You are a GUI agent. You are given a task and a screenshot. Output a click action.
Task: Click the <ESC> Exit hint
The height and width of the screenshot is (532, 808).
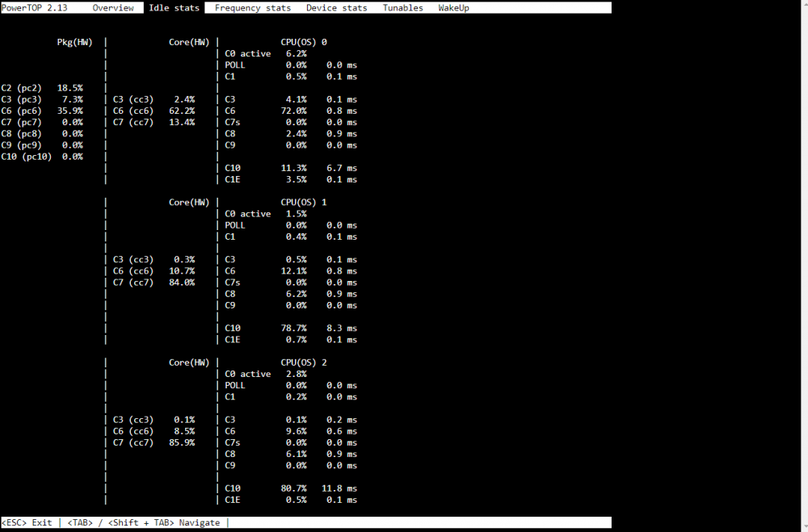[x=27, y=523]
